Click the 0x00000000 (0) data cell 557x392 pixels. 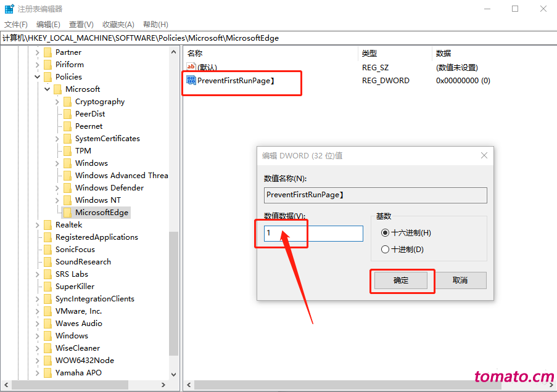463,81
